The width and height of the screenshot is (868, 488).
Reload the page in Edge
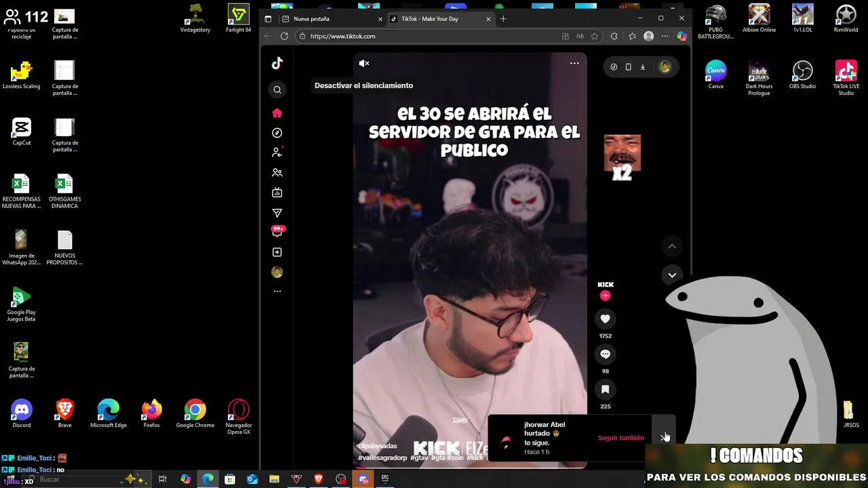[284, 36]
